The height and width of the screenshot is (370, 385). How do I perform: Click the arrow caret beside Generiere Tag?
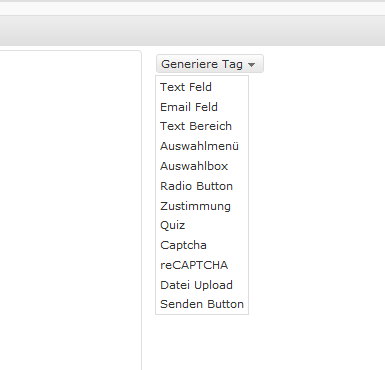click(x=252, y=65)
